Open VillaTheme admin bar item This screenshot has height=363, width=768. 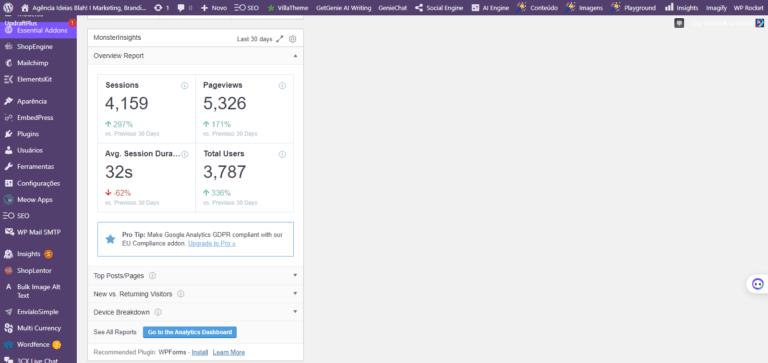pos(288,8)
